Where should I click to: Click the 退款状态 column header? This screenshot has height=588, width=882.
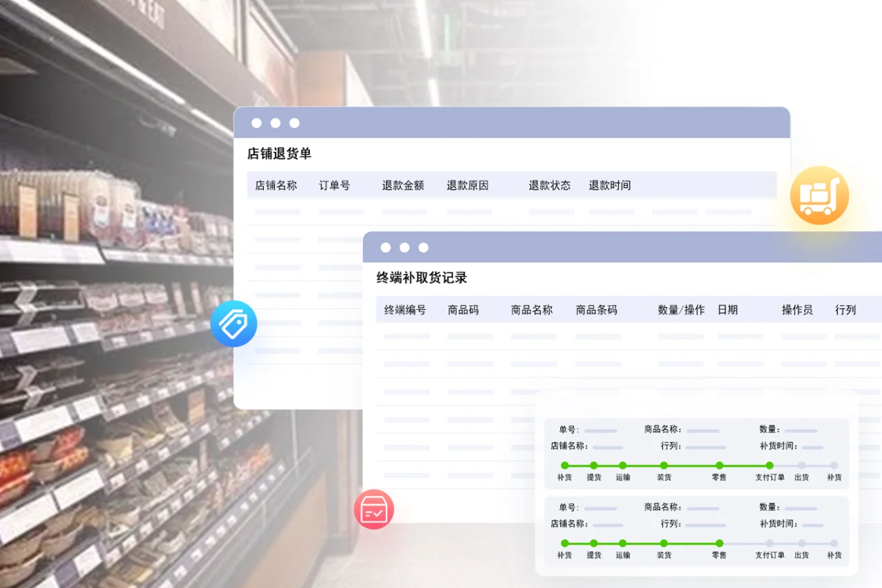[548, 185]
